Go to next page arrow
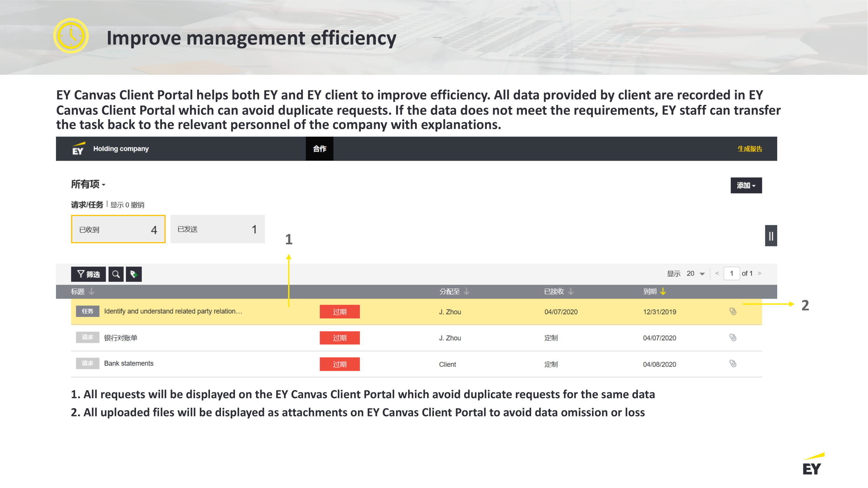Image resolution: width=868 pixels, height=488 pixels. pyautogui.click(x=760, y=274)
